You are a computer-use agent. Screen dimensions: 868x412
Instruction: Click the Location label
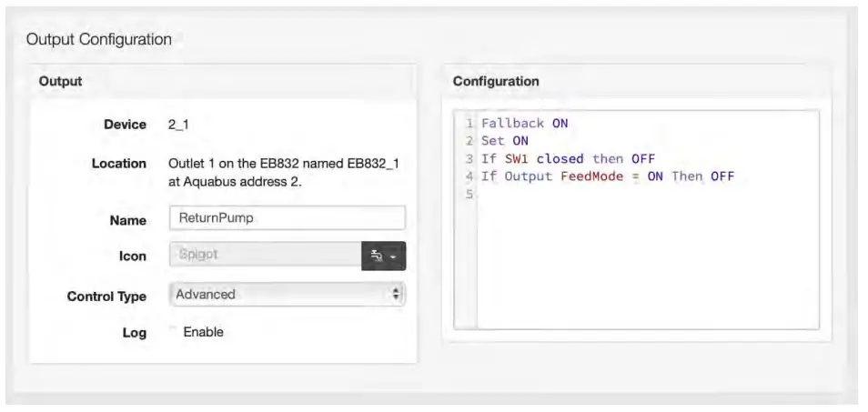119,164
